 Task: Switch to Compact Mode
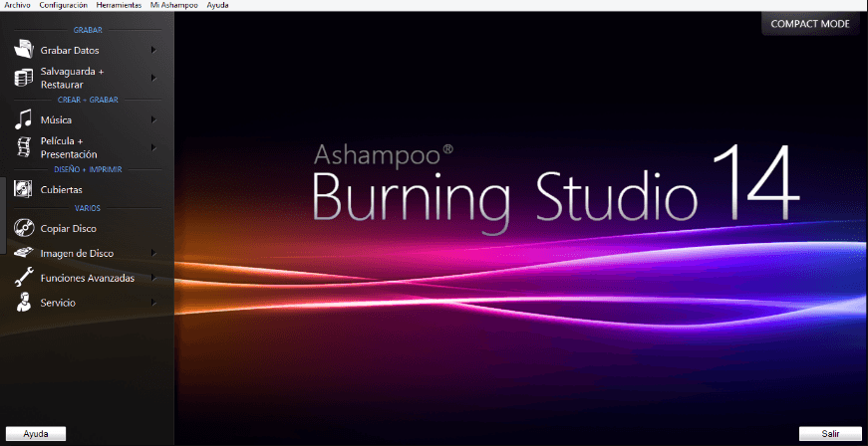(x=810, y=24)
